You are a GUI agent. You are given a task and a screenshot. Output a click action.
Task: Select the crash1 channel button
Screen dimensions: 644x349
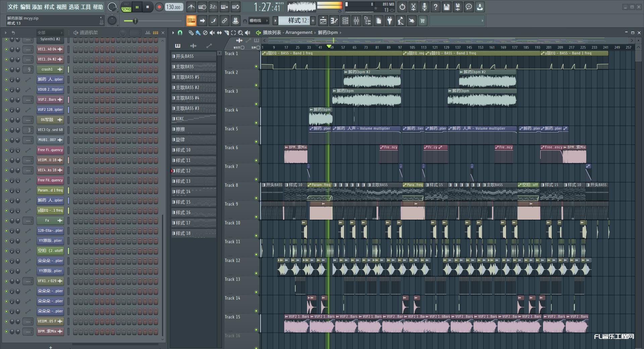[x=50, y=69]
